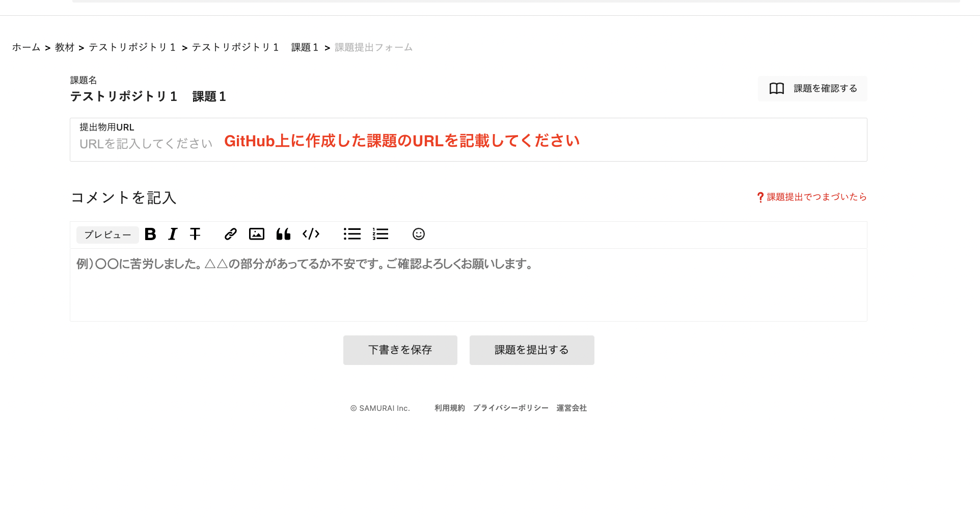Navigate to 教材 breadcrumb link
This screenshot has height=523, width=980.
[x=65, y=47]
